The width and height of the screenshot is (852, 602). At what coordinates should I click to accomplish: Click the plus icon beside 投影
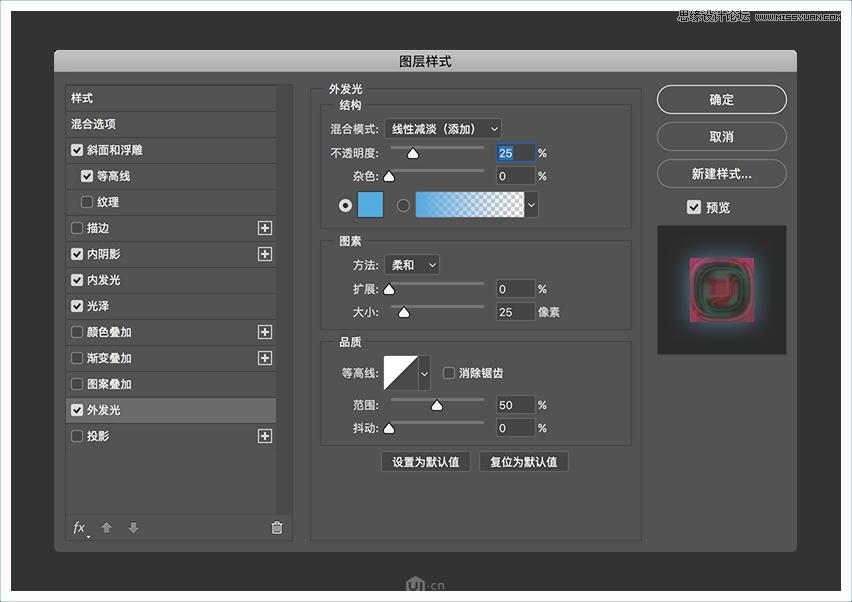pyautogui.click(x=265, y=436)
